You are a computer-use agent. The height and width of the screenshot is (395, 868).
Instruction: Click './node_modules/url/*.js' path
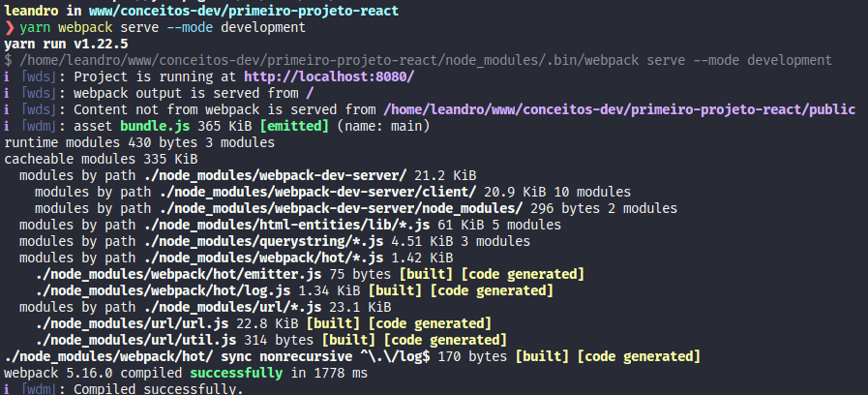(232, 307)
